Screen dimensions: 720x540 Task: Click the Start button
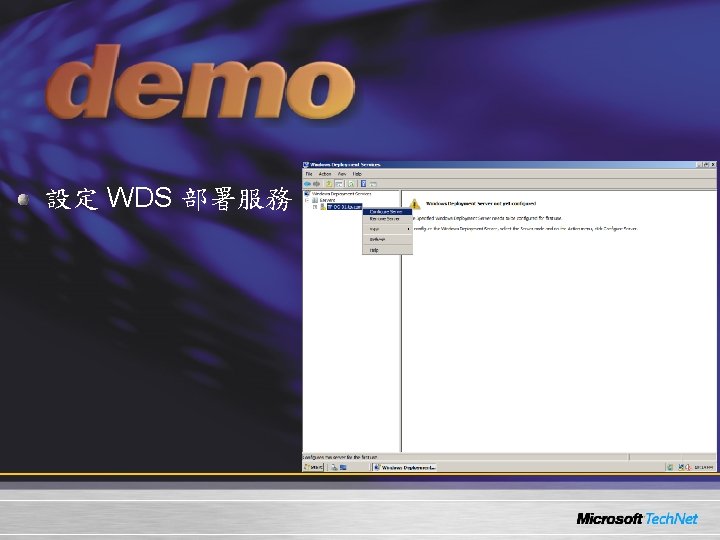[x=314, y=467]
